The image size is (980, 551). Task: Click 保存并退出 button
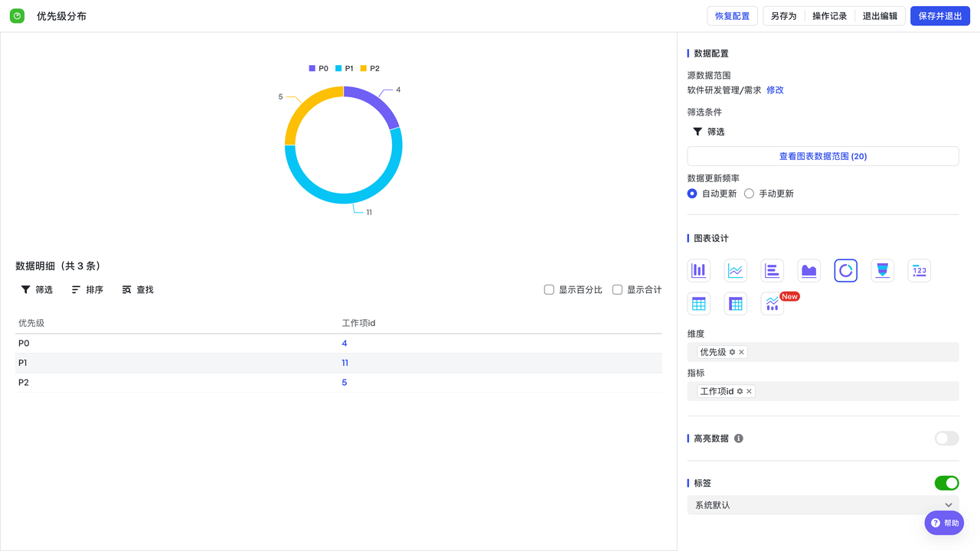click(940, 16)
